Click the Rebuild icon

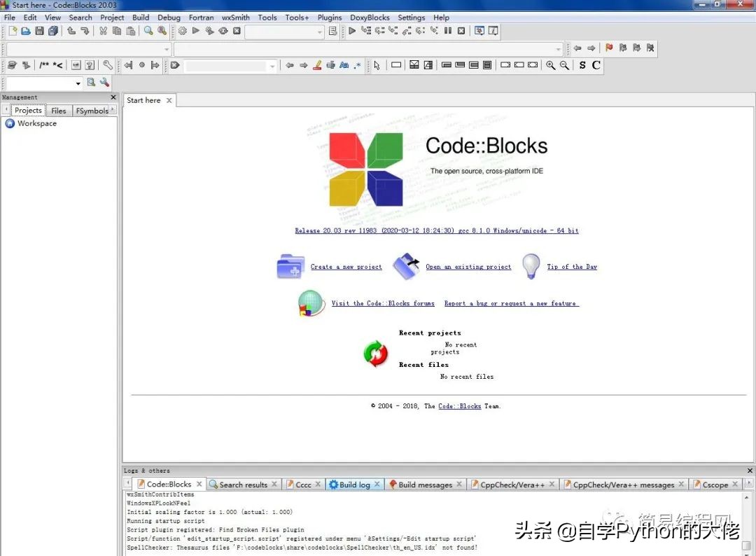click(223, 31)
